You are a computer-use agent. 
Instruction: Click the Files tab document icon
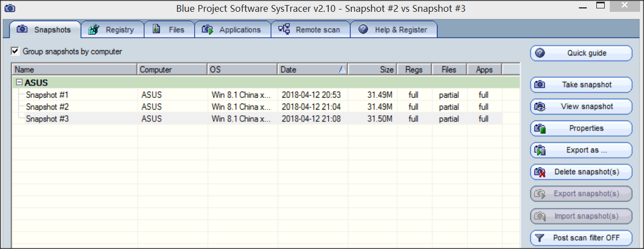tap(156, 29)
